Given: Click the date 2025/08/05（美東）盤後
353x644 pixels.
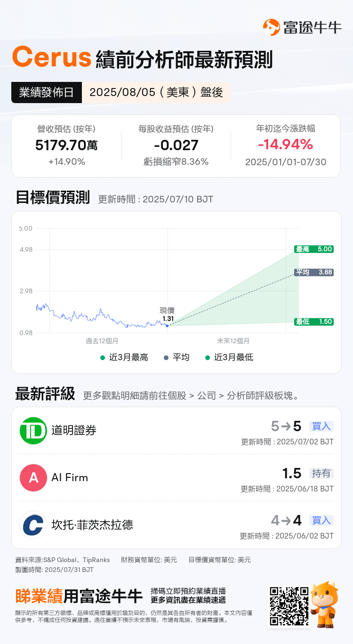Looking at the screenshot, I should pos(156,92).
